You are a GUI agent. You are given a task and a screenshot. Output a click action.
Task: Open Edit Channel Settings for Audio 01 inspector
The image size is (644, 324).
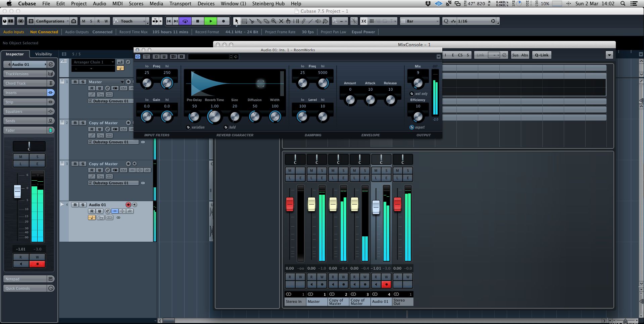click(x=51, y=64)
